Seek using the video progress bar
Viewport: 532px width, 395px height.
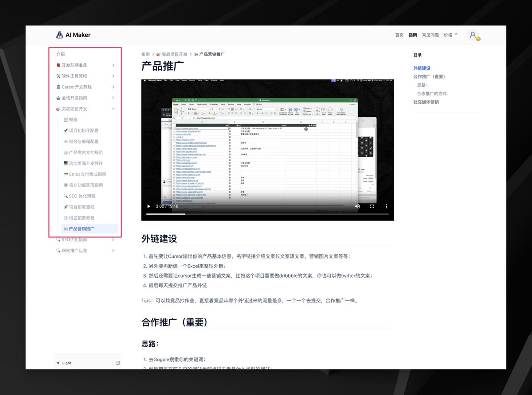[x=267, y=214]
